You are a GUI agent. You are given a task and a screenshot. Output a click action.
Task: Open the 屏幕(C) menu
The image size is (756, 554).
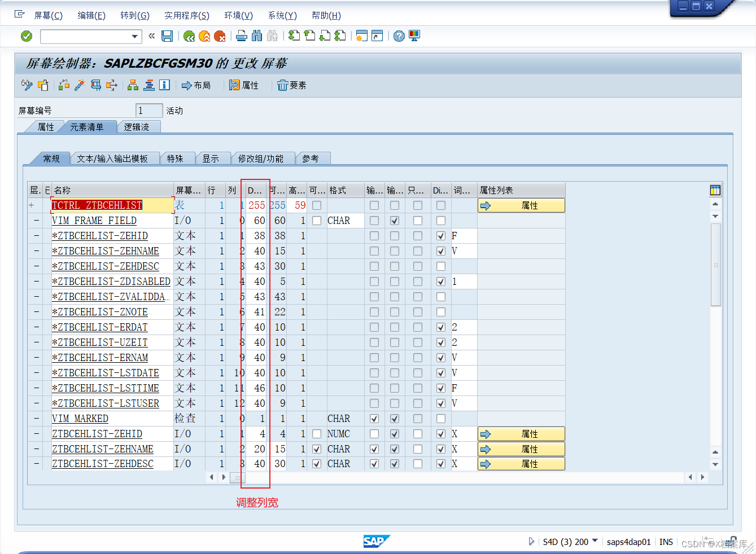coord(49,15)
